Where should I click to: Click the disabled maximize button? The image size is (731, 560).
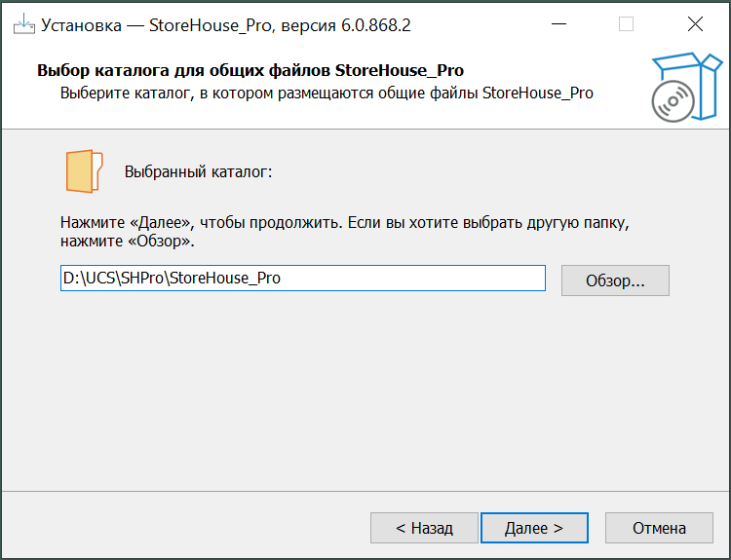pos(626,24)
